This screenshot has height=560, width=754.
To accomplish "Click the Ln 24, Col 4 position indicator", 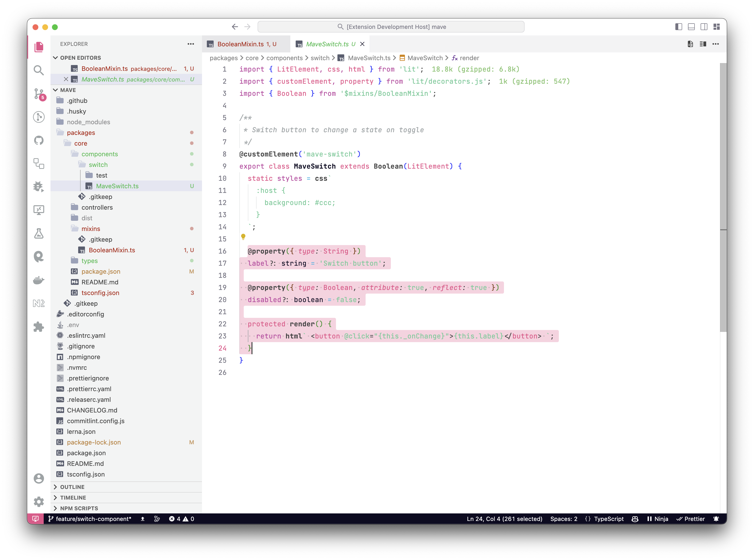I will (504, 519).
